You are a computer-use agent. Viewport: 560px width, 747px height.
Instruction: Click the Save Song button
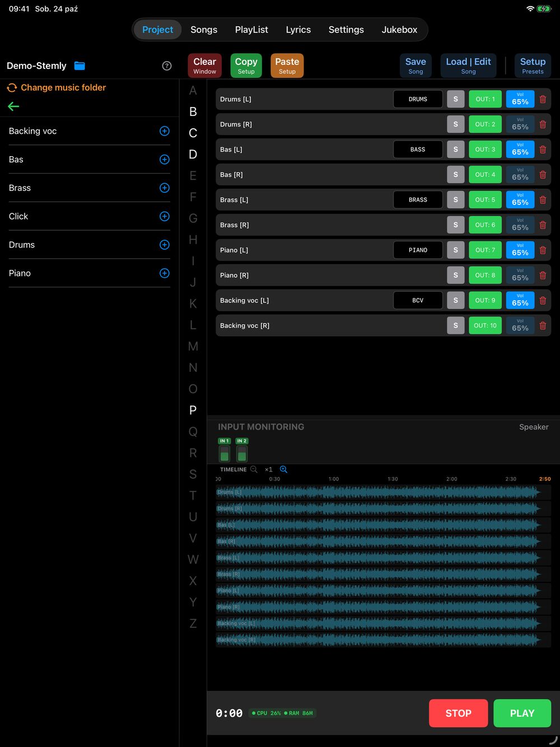pyautogui.click(x=416, y=66)
